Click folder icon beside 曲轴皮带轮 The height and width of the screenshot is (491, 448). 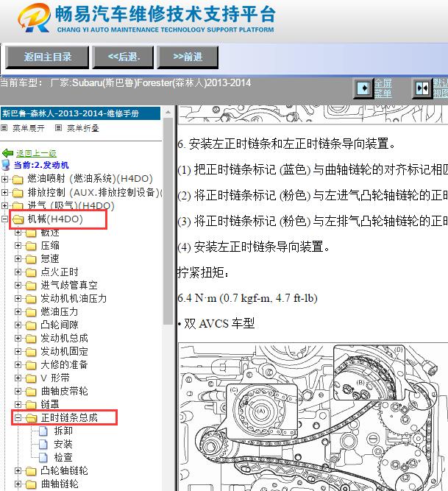[31, 392]
